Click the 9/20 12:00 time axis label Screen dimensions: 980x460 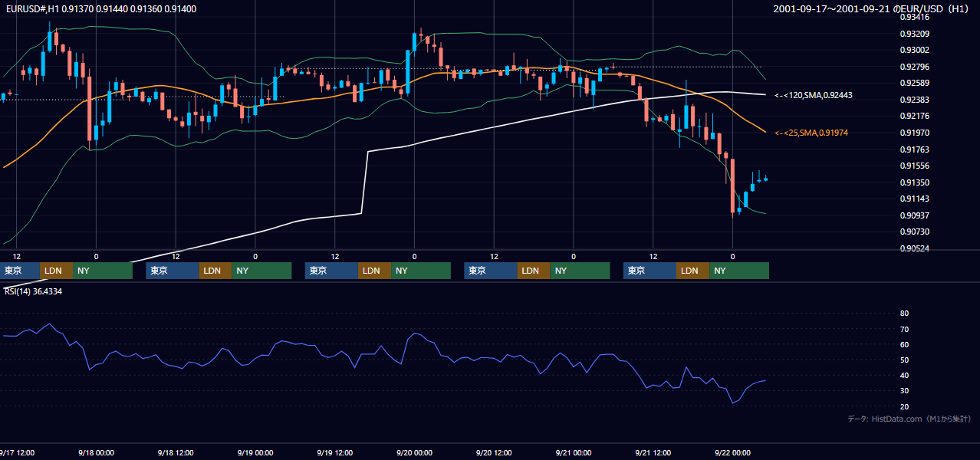[494, 452]
